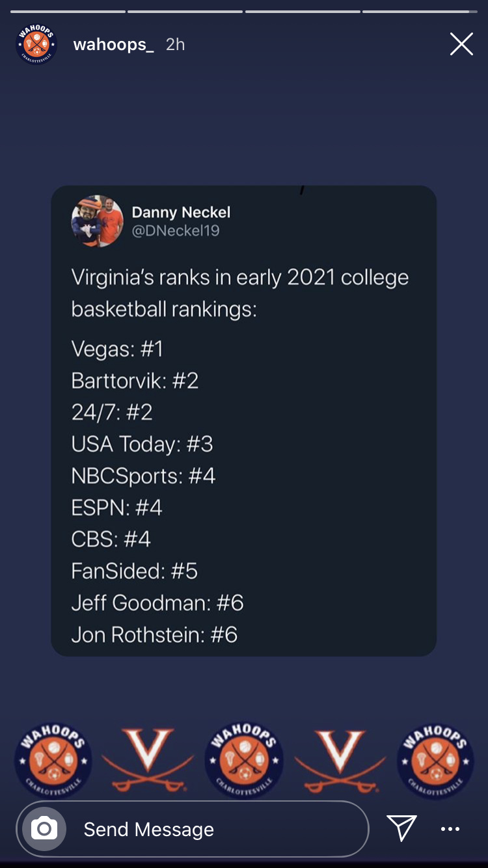Tap the Danny Neckel display name

coord(181,212)
